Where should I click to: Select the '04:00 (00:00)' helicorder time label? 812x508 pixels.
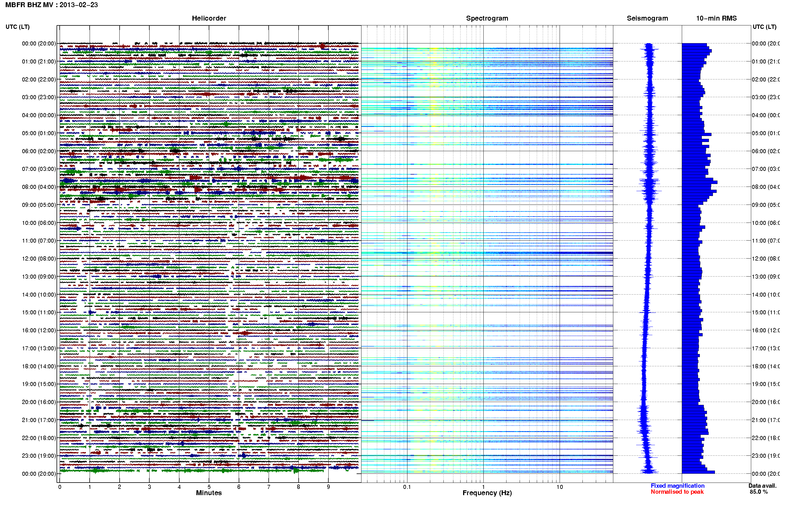point(39,115)
